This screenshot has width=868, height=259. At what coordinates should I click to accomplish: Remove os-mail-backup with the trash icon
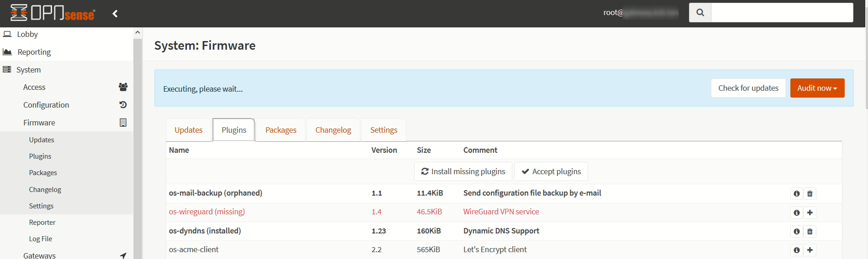click(810, 194)
